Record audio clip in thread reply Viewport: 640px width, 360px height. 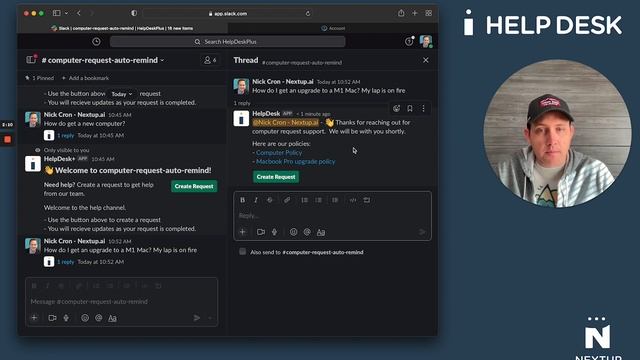(x=274, y=232)
